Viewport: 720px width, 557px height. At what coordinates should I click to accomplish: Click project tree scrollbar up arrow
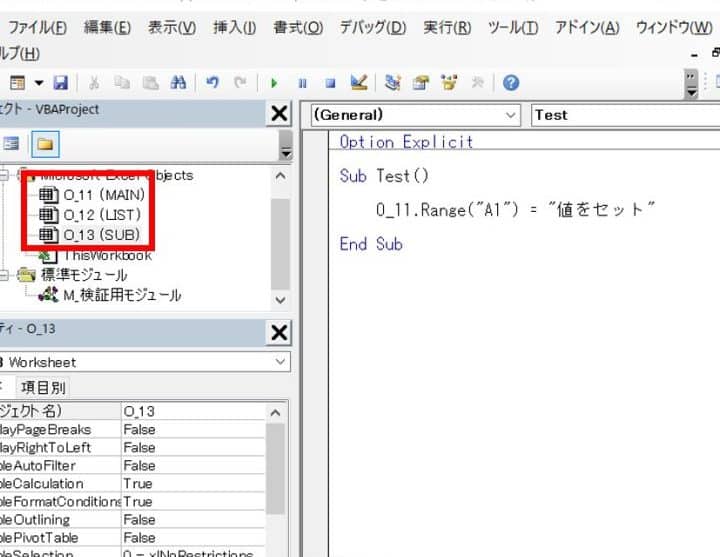[280, 176]
